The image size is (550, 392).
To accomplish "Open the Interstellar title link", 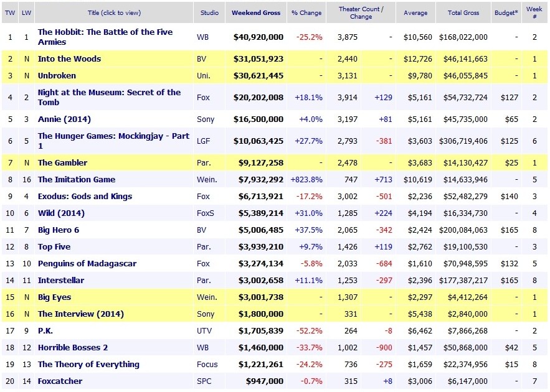I will 61,280.
